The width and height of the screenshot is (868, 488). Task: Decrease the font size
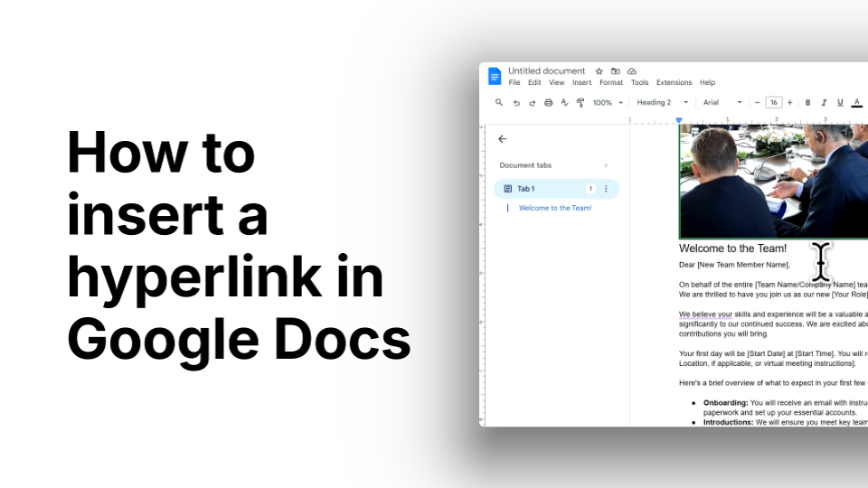tap(758, 102)
